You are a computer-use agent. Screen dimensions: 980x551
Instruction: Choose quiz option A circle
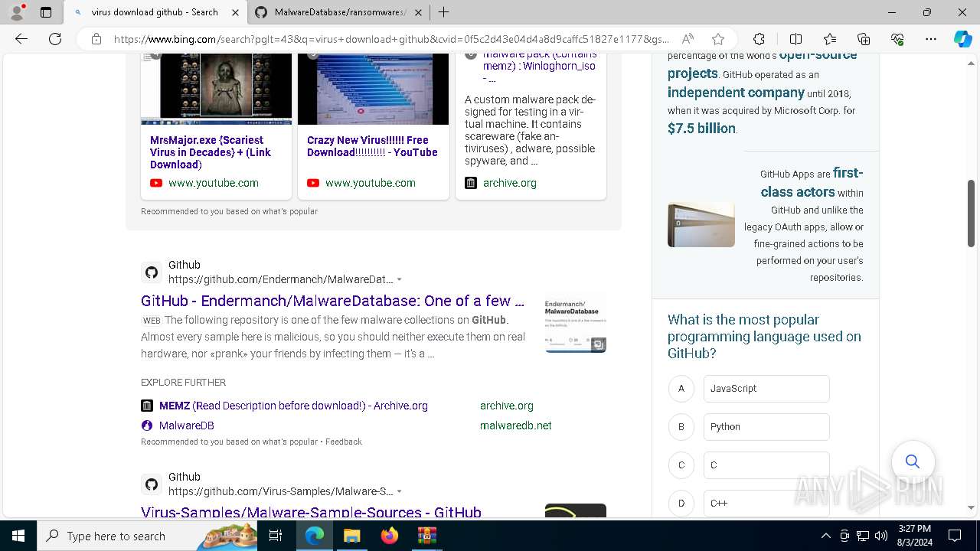[681, 388]
